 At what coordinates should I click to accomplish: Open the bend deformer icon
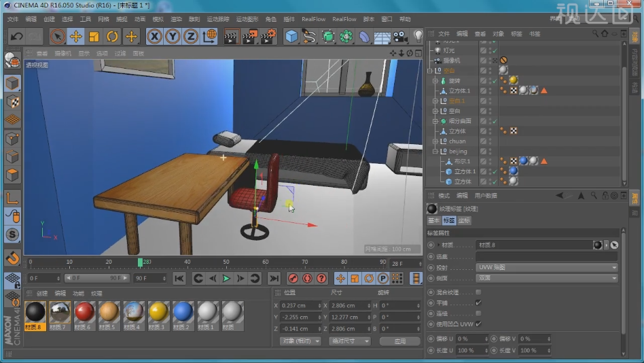tap(364, 37)
